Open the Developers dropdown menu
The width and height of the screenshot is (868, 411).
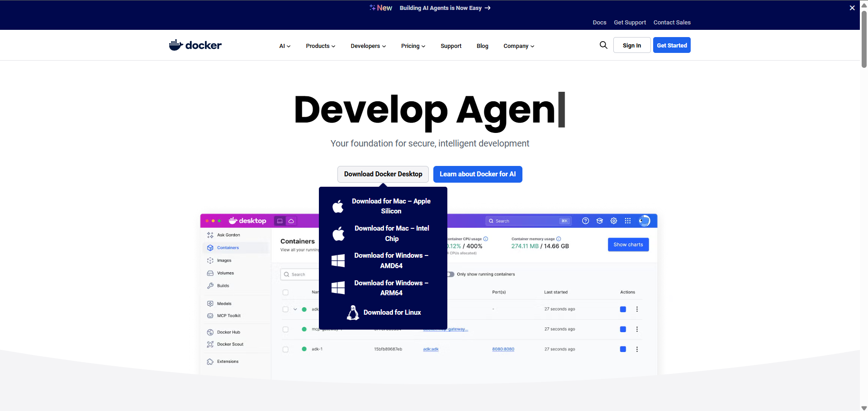(368, 46)
